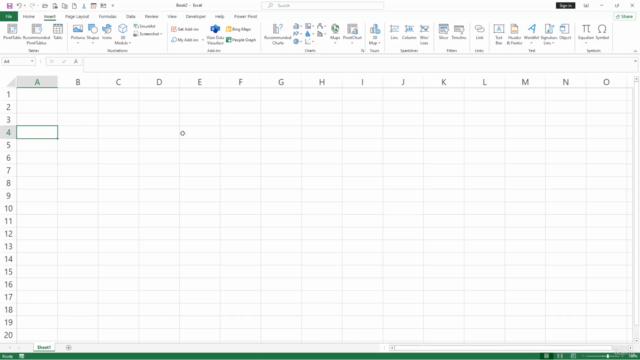Insert 3D Models
The height and width of the screenshot is (360, 640).
[122, 34]
